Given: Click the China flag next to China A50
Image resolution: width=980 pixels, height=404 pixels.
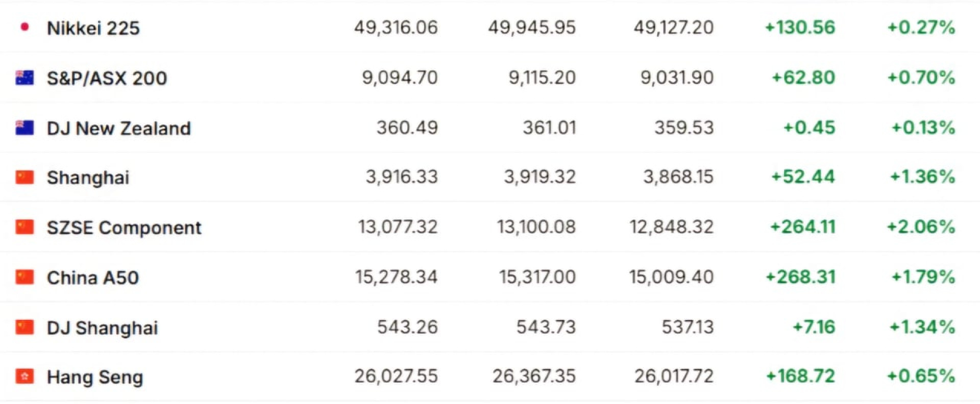Looking at the screenshot, I should point(24,277).
